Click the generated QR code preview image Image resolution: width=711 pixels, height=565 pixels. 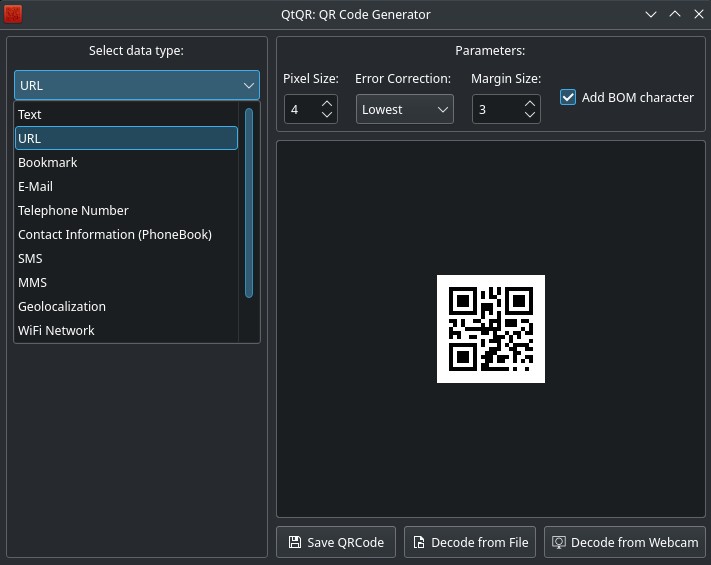pos(491,329)
